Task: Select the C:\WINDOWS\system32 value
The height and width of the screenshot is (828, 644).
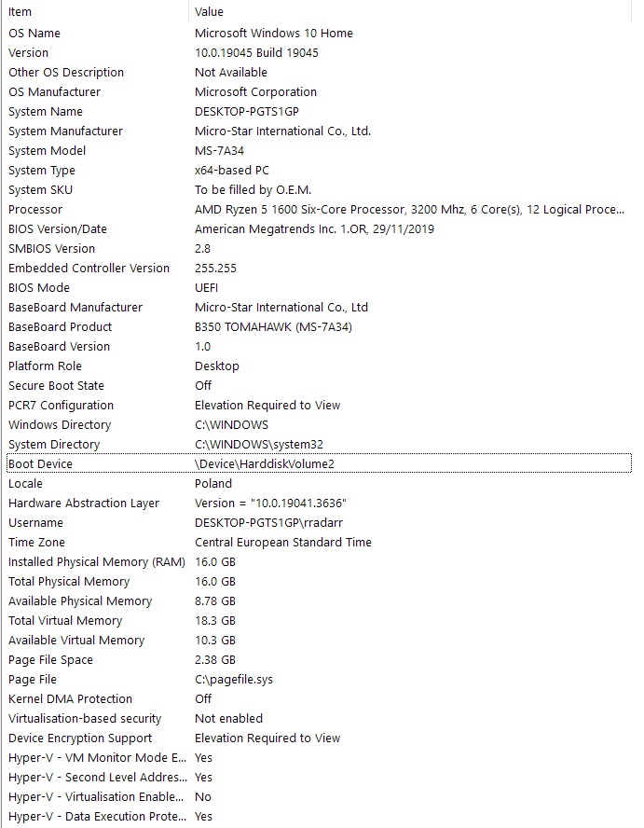Action: point(259,444)
